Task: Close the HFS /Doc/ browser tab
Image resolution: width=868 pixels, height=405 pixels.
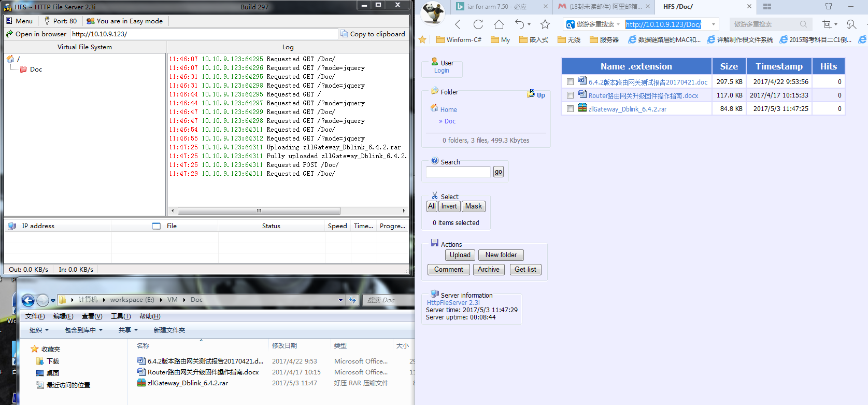Action: (x=749, y=7)
